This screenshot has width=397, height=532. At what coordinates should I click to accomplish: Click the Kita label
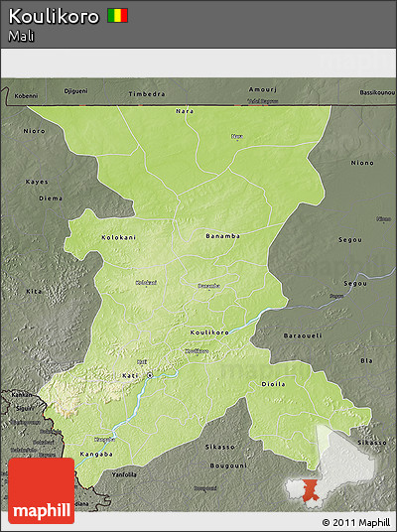click(34, 292)
